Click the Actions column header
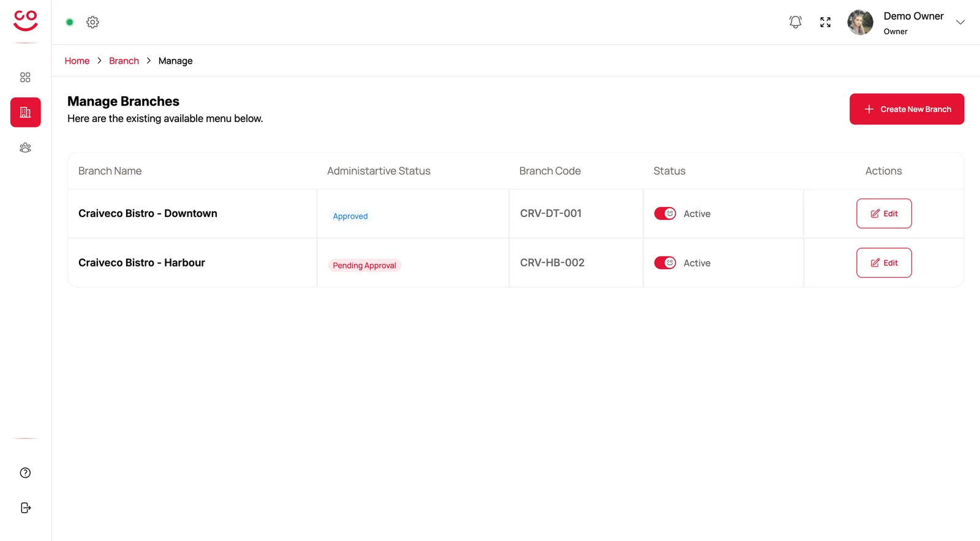 pyautogui.click(x=883, y=171)
